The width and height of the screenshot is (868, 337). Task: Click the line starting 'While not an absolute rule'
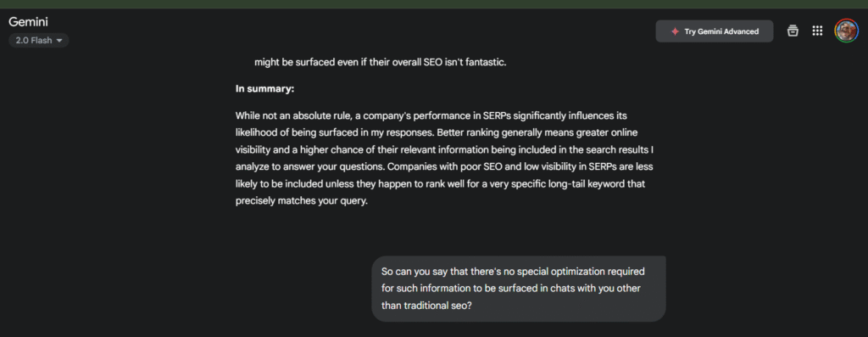pyautogui.click(x=431, y=115)
